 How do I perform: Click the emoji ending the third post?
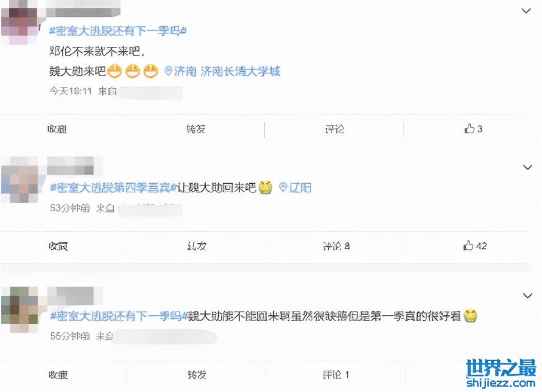[470, 315]
